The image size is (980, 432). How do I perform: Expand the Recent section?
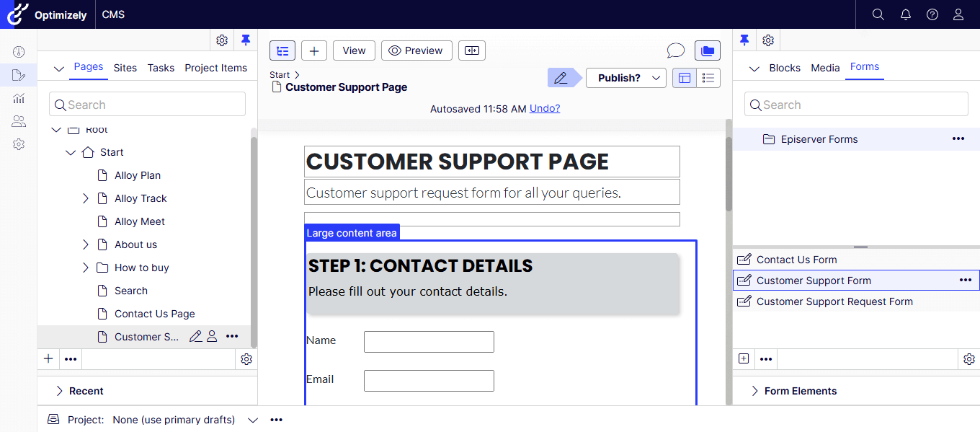coord(60,391)
